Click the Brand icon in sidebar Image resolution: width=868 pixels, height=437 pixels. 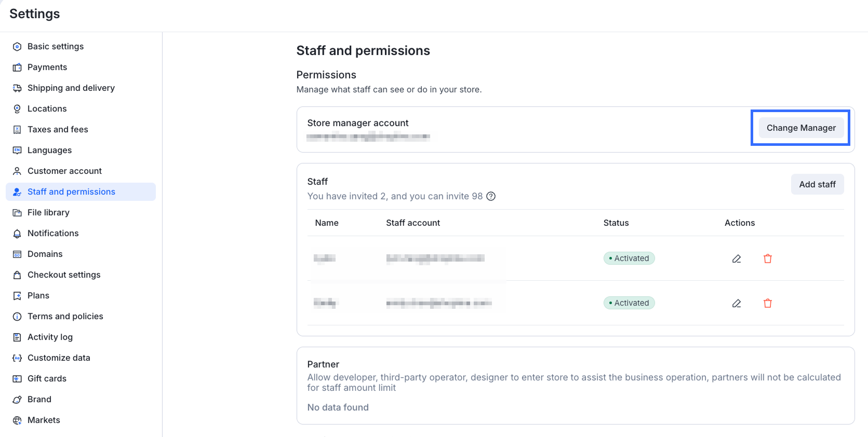tap(17, 400)
